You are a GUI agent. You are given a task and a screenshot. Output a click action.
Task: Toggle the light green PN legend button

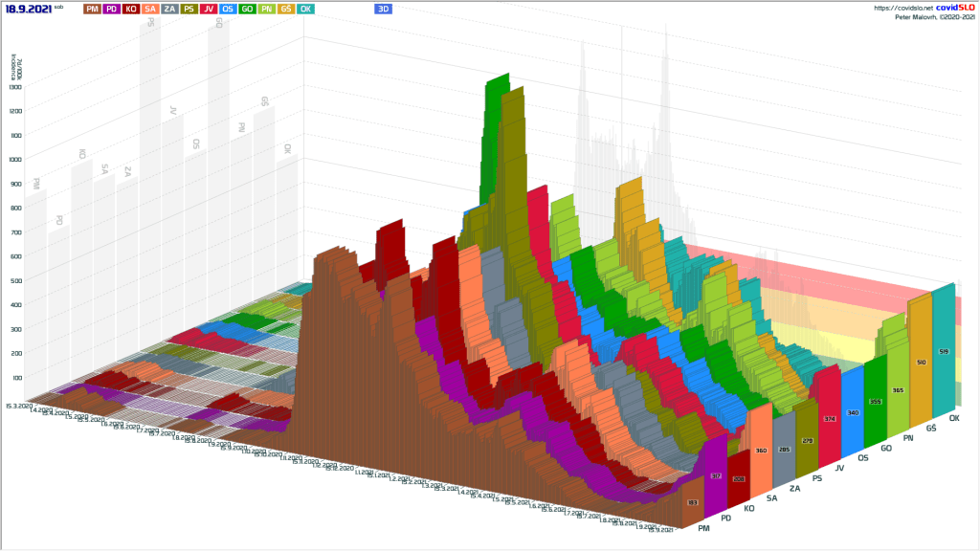[x=266, y=9]
